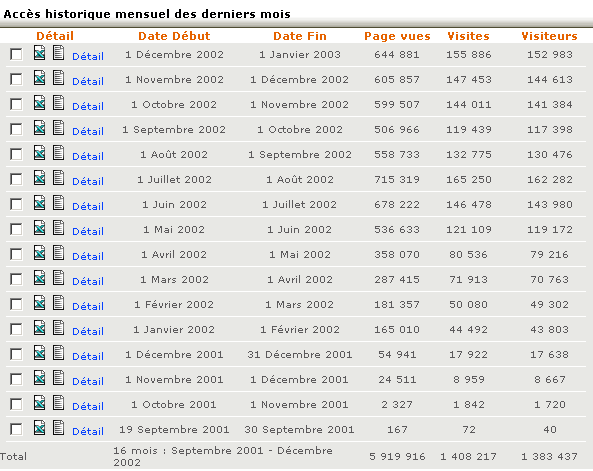
Task: Excel export icon for Février 2002 row
Action: tap(40, 302)
